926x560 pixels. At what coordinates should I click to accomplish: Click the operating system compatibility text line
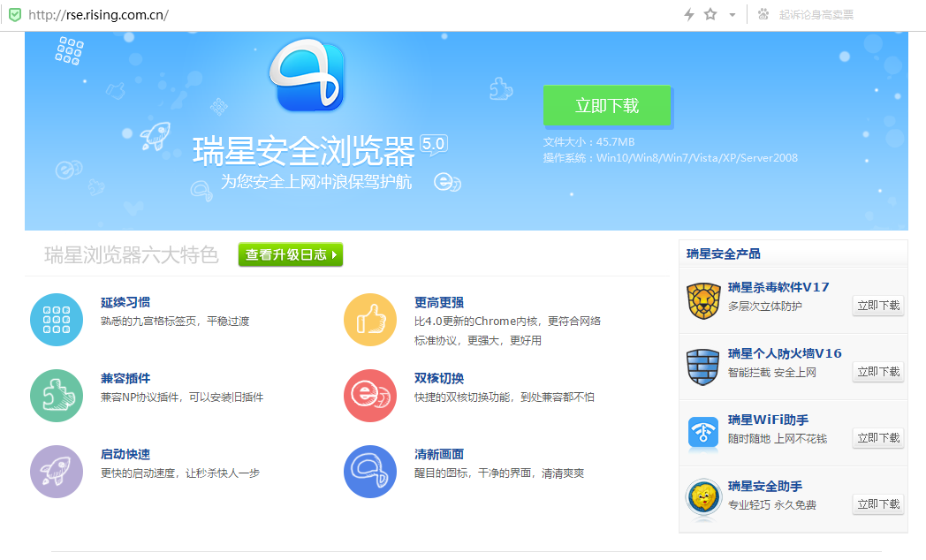671,157
